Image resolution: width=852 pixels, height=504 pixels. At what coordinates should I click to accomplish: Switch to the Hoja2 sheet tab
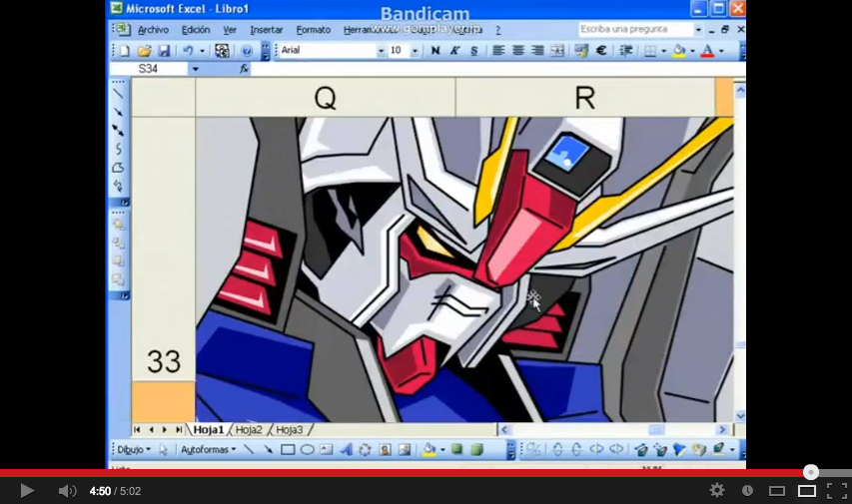(249, 430)
